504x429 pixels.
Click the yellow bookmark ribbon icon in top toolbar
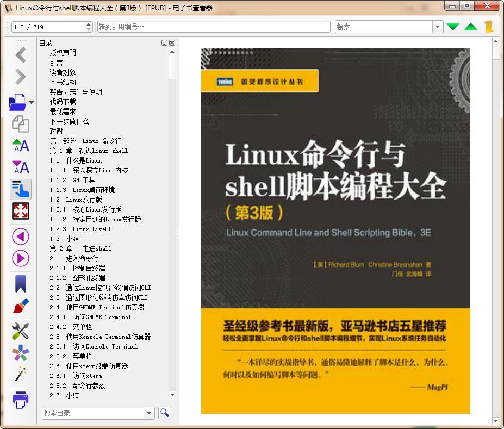(489, 26)
